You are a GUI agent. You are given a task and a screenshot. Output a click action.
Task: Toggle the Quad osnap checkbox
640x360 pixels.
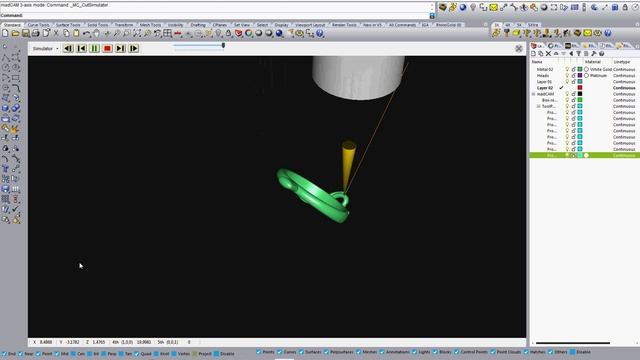(x=137, y=354)
